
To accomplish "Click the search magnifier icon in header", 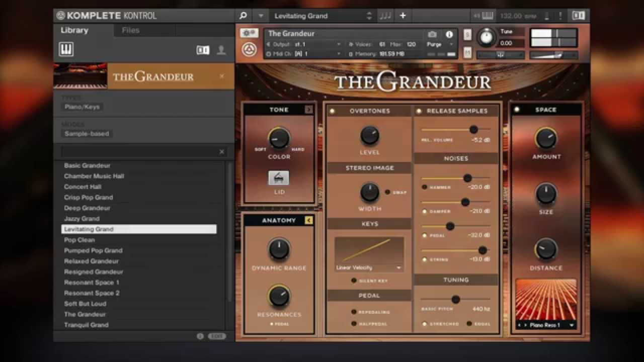I will [x=243, y=16].
